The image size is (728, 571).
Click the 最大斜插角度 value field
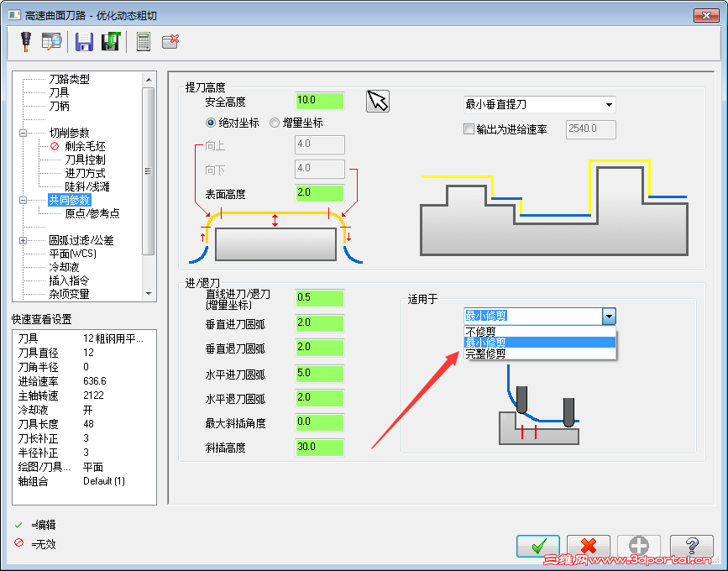pos(319,422)
